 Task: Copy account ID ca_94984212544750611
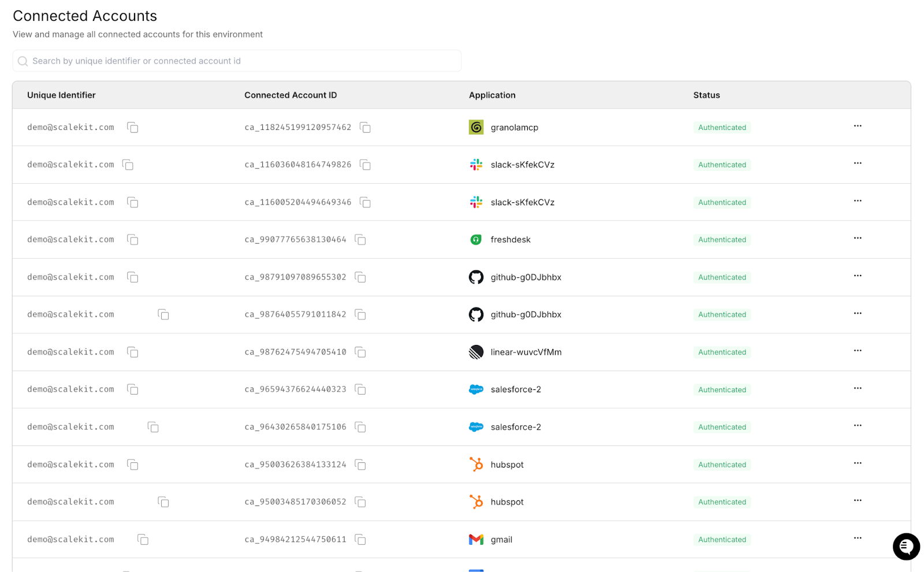point(360,540)
